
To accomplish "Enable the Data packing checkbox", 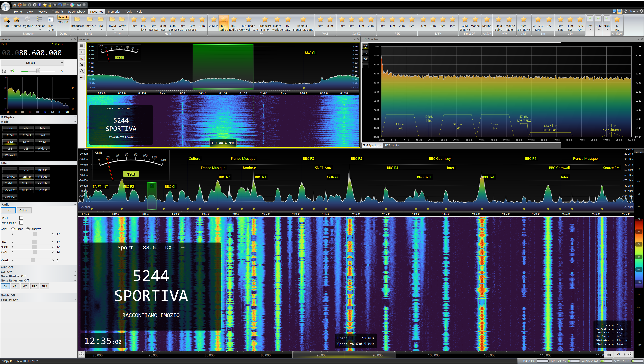I will pos(21,223).
